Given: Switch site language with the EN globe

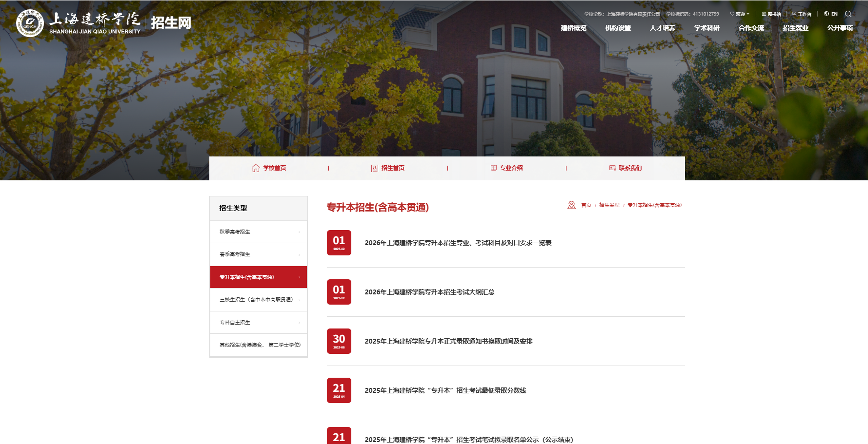Looking at the screenshot, I should coord(826,13).
